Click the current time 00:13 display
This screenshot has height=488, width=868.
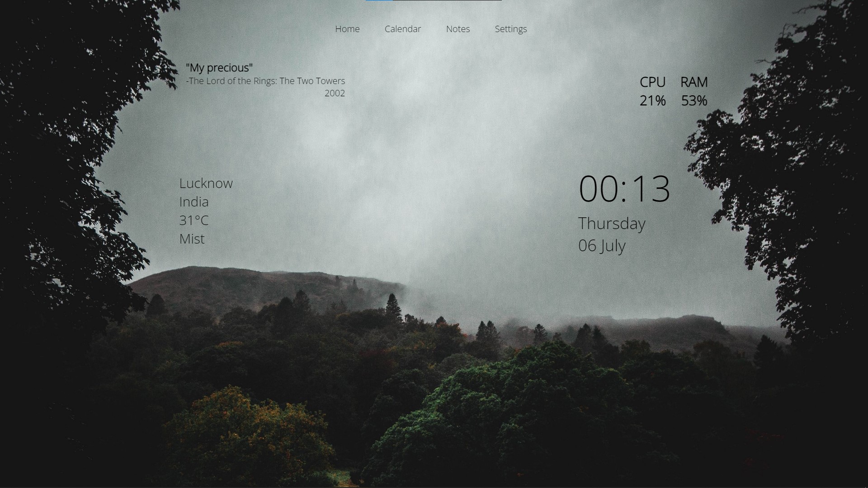coord(625,188)
